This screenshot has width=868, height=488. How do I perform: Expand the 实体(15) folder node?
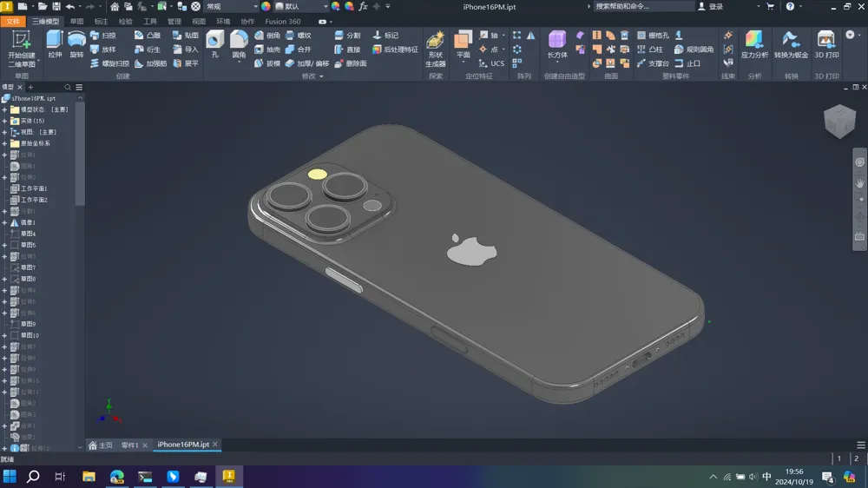(4, 121)
